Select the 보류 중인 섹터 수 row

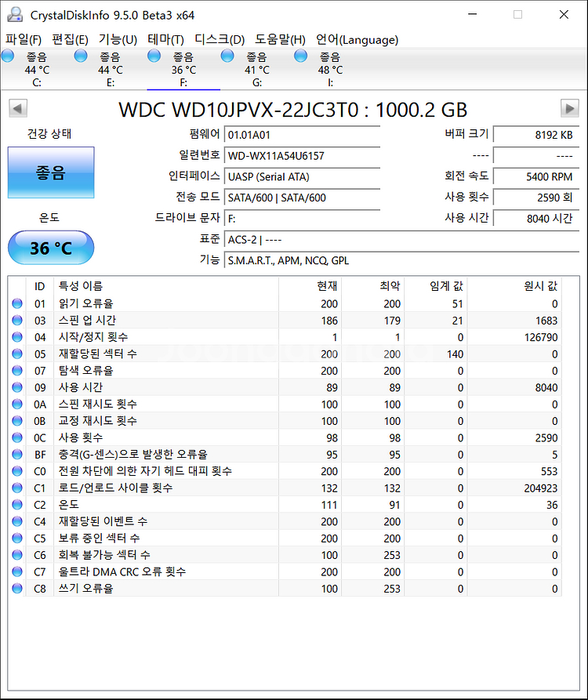click(285, 538)
